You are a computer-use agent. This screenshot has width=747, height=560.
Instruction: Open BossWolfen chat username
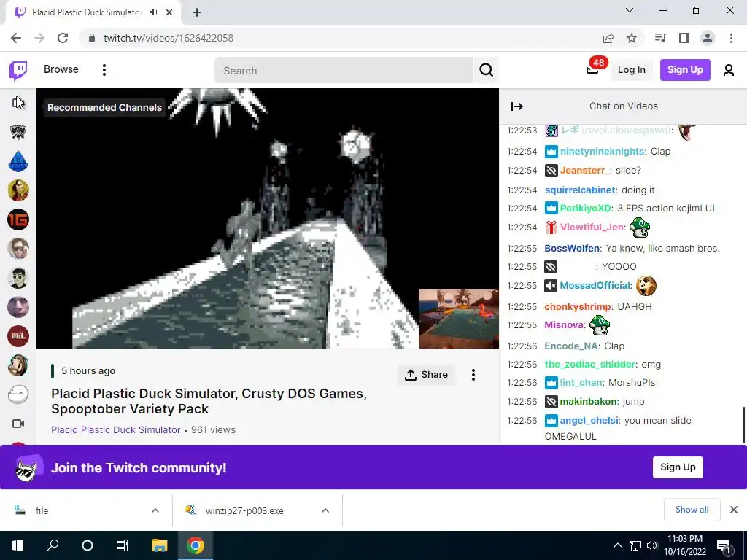(x=572, y=248)
